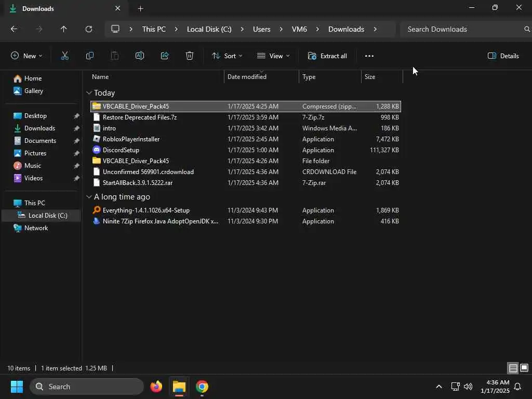This screenshot has height=399, width=532.
Task: Click the Extract all button
Action: (327, 56)
